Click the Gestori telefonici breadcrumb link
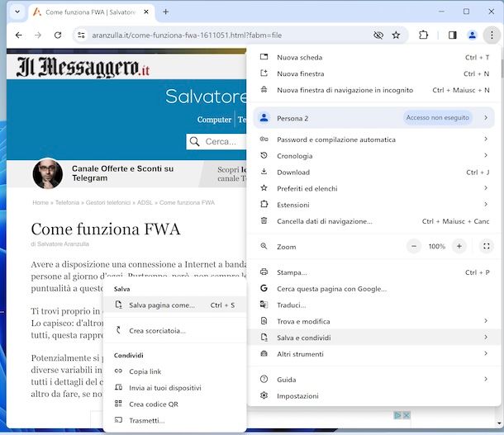Image resolution: width=504 pixels, height=435 pixels. click(x=108, y=202)
